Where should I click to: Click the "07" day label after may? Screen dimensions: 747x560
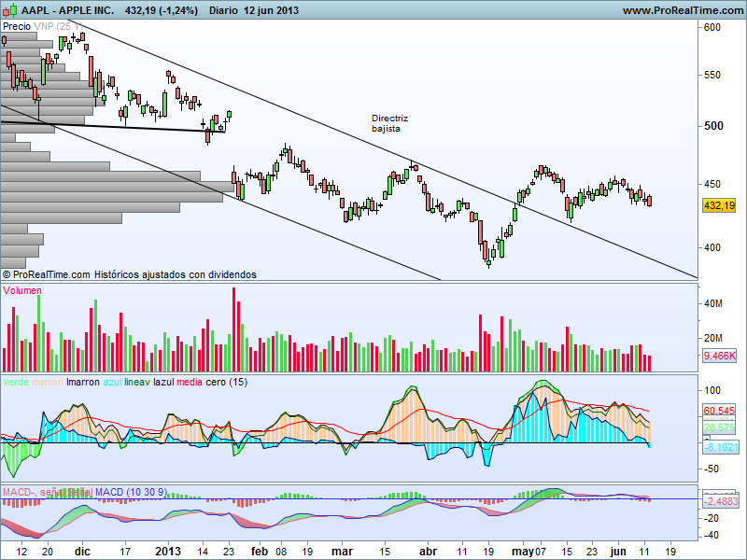click(x=540, y=552)
